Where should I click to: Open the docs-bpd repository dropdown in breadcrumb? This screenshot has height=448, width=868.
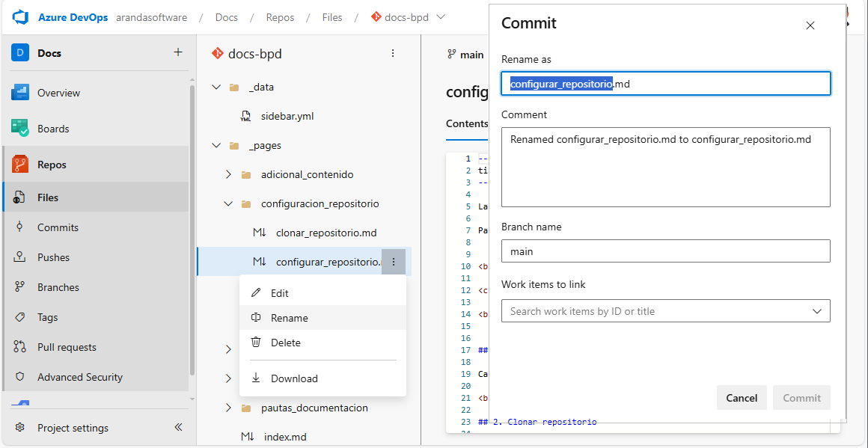click(440, 17)
